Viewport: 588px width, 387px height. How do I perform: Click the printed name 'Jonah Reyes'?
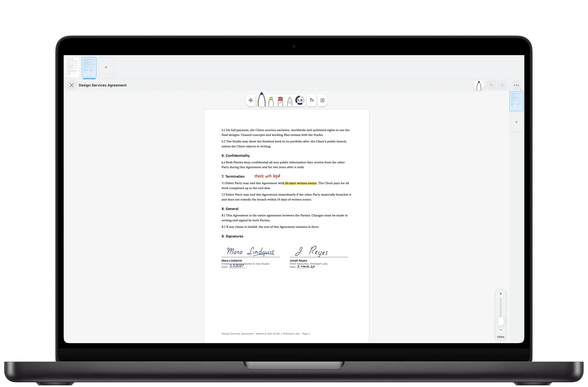coord(298,261)
